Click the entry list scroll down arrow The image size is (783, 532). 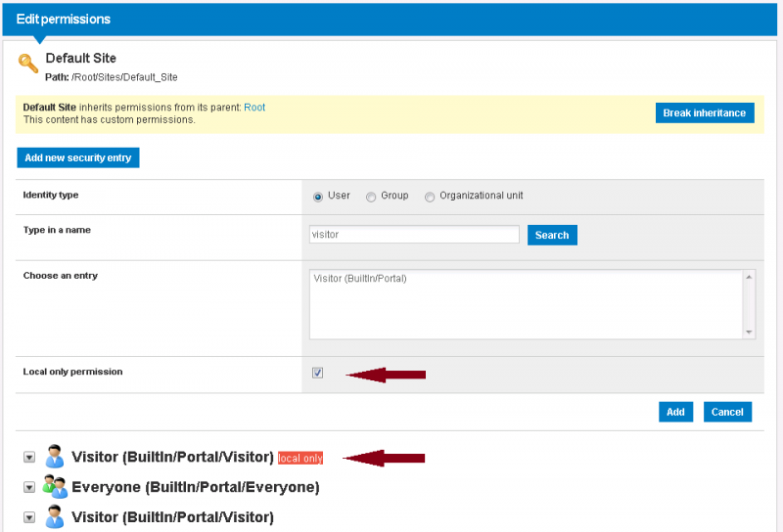tap(749, 332)
